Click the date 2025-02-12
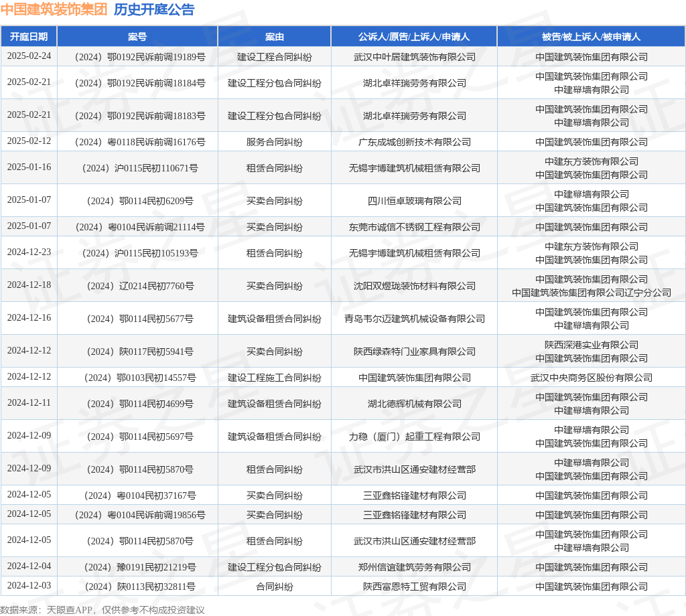The width and height of the screenshot is (686, 616). point(29,141)
